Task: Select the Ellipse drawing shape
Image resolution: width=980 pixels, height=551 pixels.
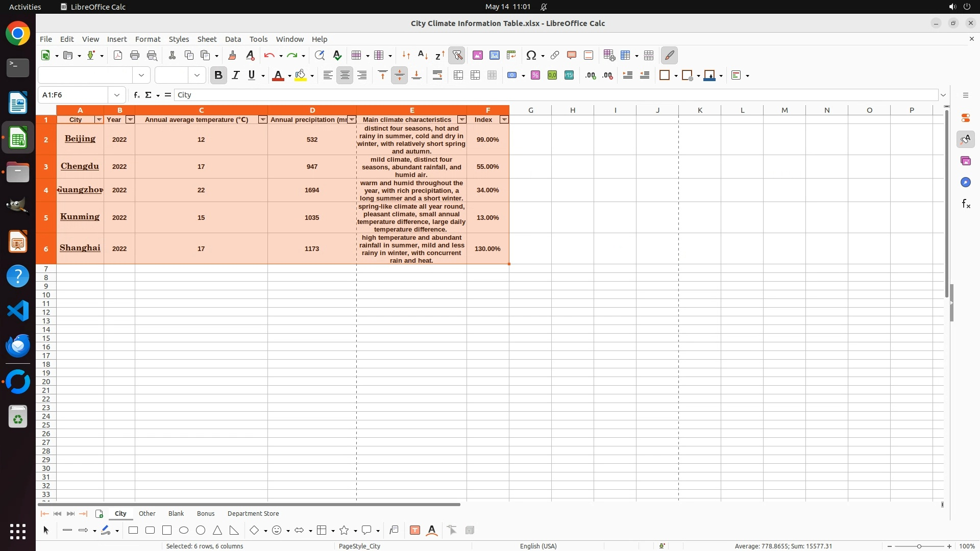Action: [184, 531]
